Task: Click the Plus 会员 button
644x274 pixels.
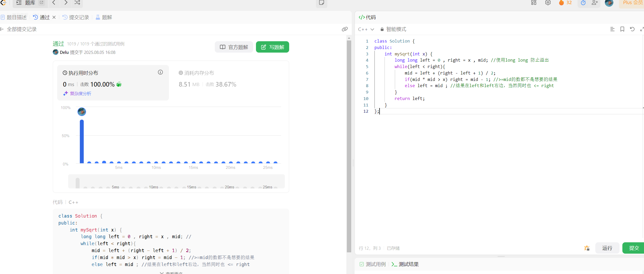Action: pyautogui.click(x=632, y=3)
